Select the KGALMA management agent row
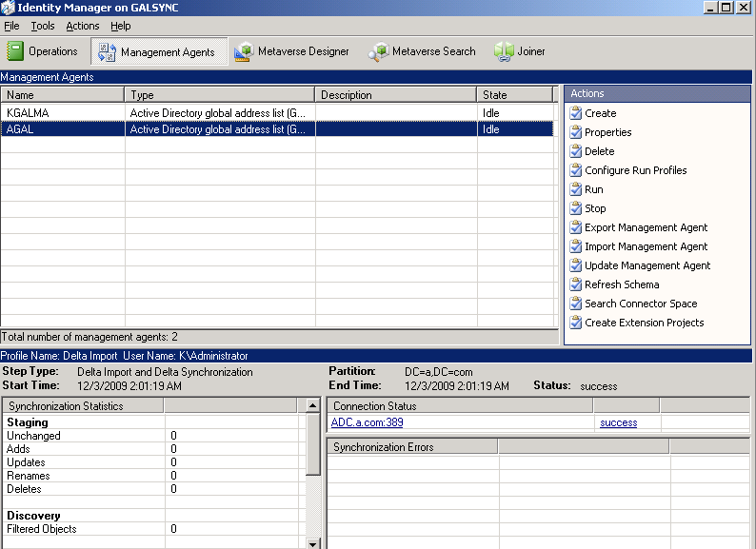756x549 pixels. (x=277, y=113)
